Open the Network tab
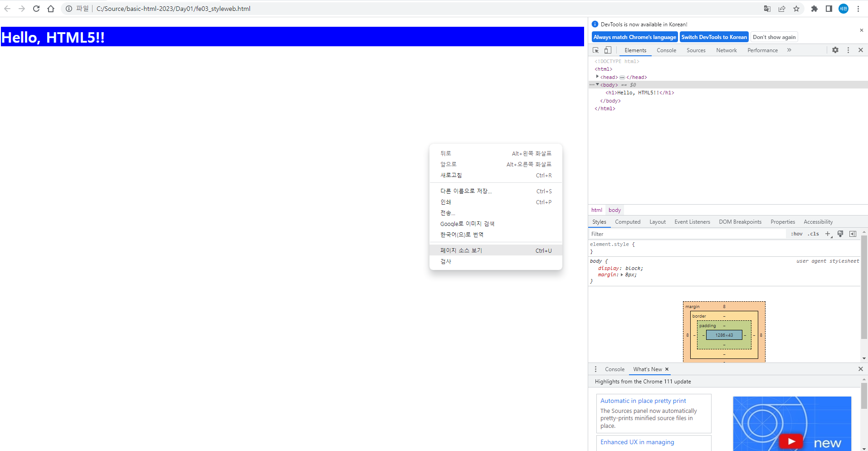Screen dimensions: 868x451 point(727,50)
